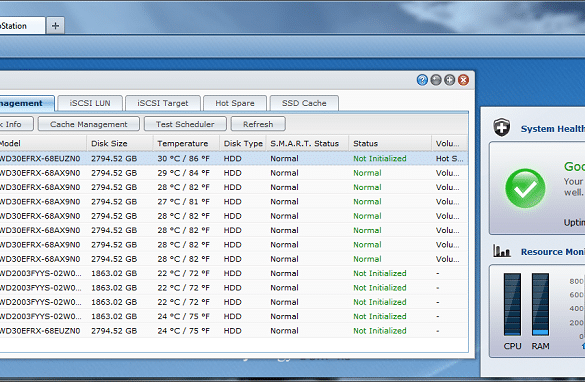Click the Cache Management button

tap(89, 124)
